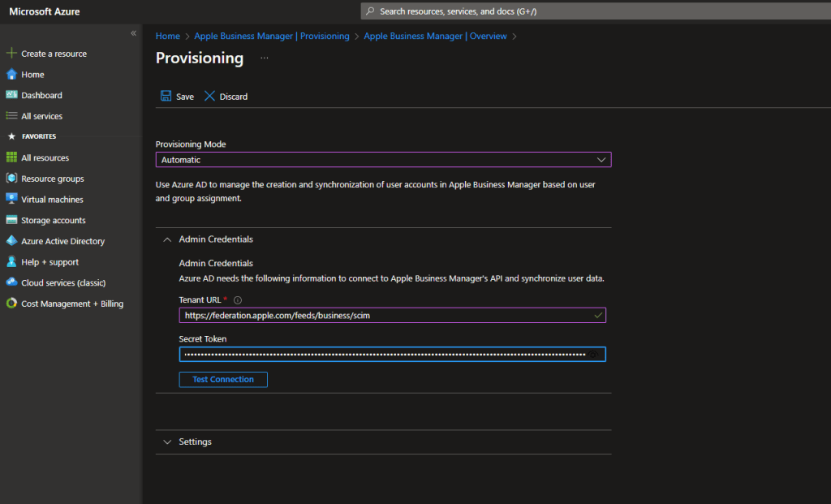Click the Cost Management + Billing icon
The width and height of the screenshot is (831, 504).
click(x=11, y=304)
